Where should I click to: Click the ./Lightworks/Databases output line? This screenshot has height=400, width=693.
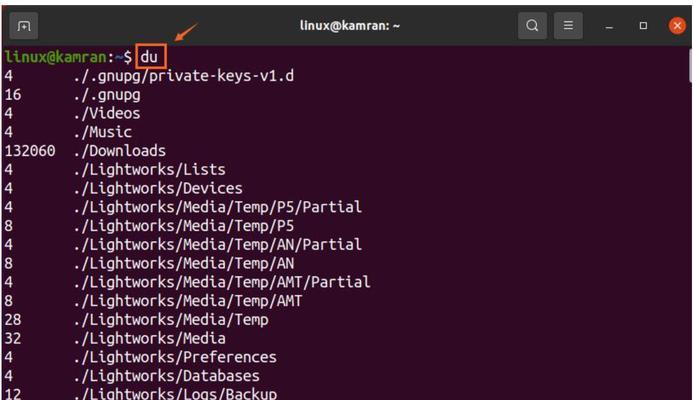click(132, 376)
